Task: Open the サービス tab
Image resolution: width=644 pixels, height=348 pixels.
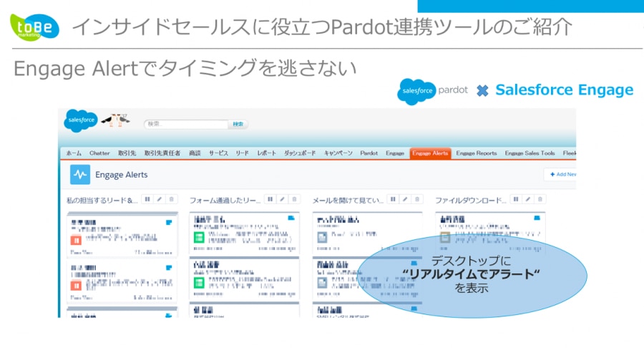Action: point(218,153)
